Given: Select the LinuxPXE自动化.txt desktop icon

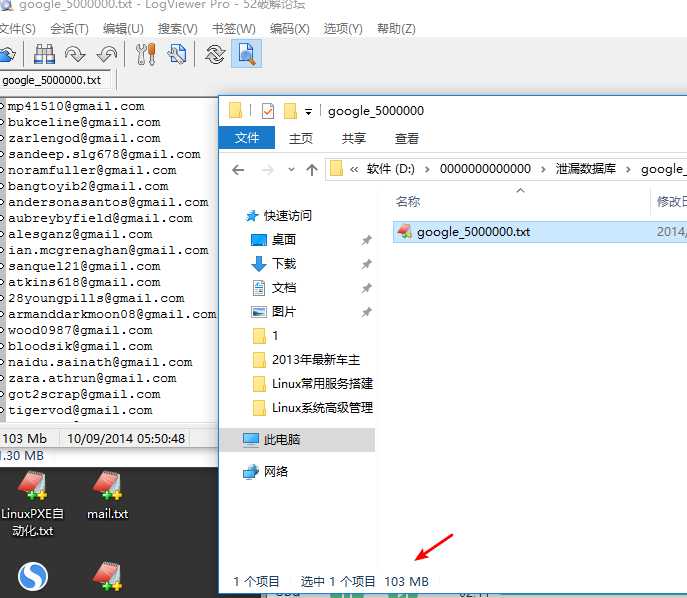Looking at the screenshot, I should click(32, 504).
